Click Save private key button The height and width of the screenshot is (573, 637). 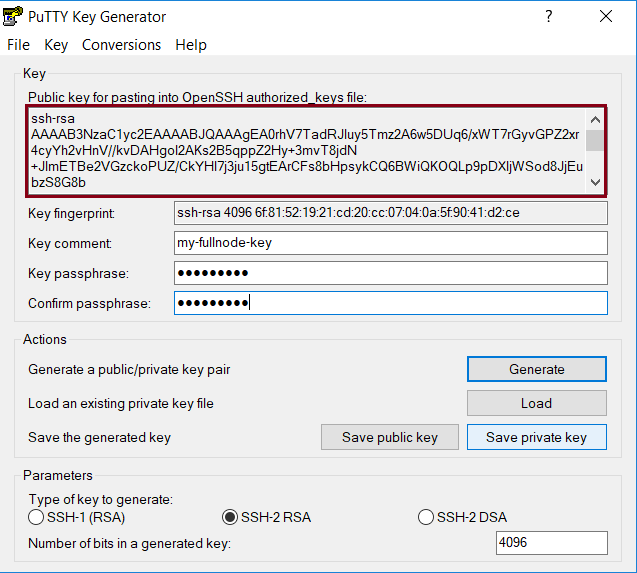point(537,437)
